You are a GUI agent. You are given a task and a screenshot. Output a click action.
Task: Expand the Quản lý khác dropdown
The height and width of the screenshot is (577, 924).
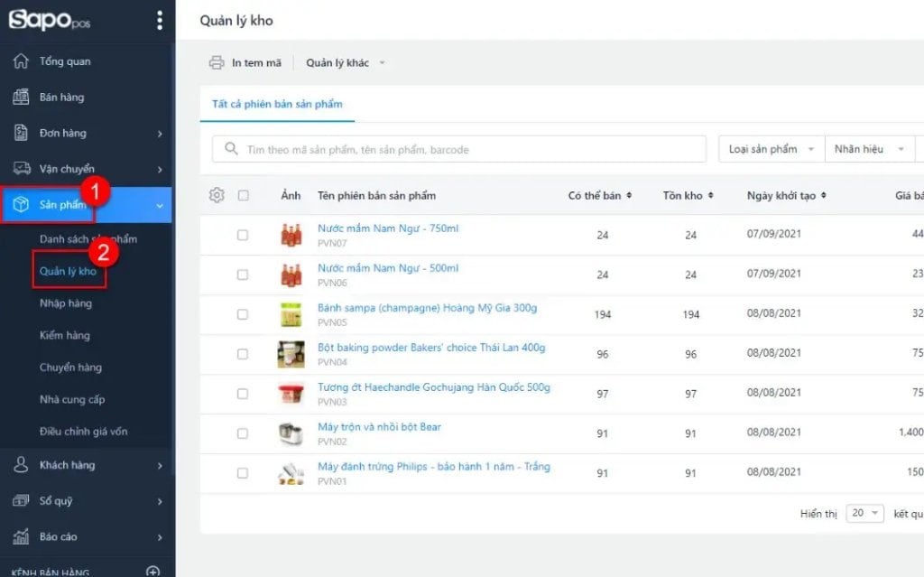346,63
